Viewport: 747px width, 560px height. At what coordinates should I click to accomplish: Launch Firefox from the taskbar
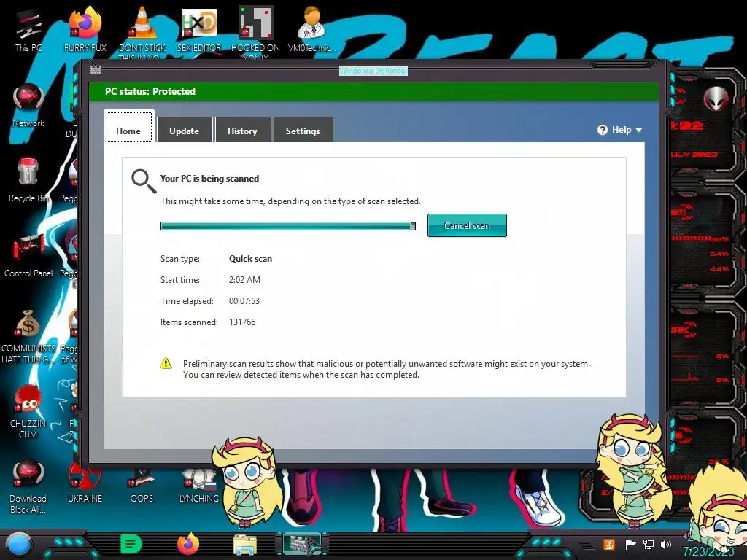click(x=188, y=544)
